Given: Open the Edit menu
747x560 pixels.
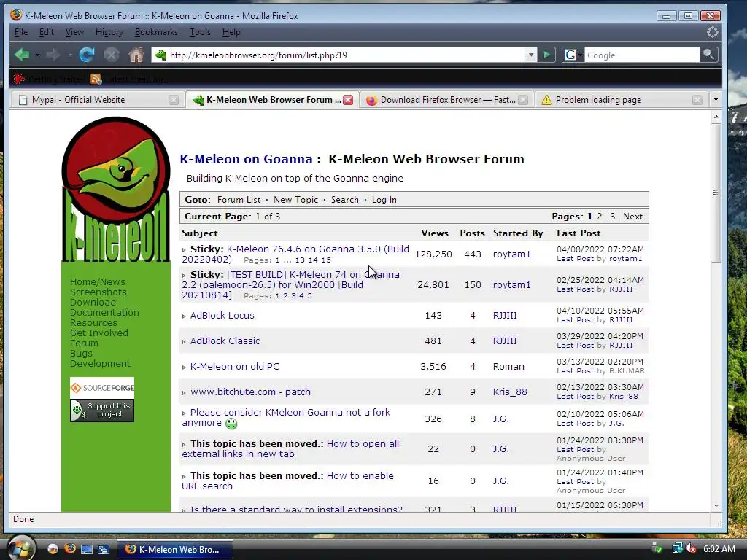Looking at the screenshot, I should click(46, 32).
